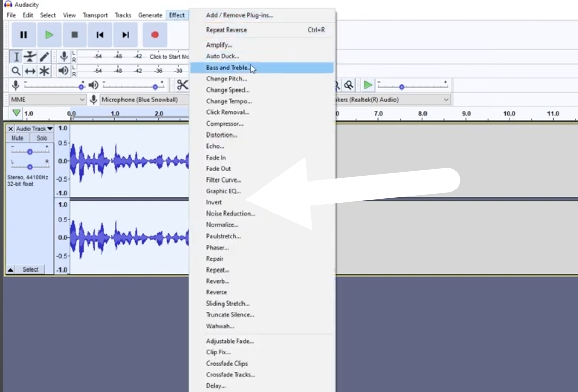Click the record meter microphone icon
The image size is (578, 392).
(64, 56)
